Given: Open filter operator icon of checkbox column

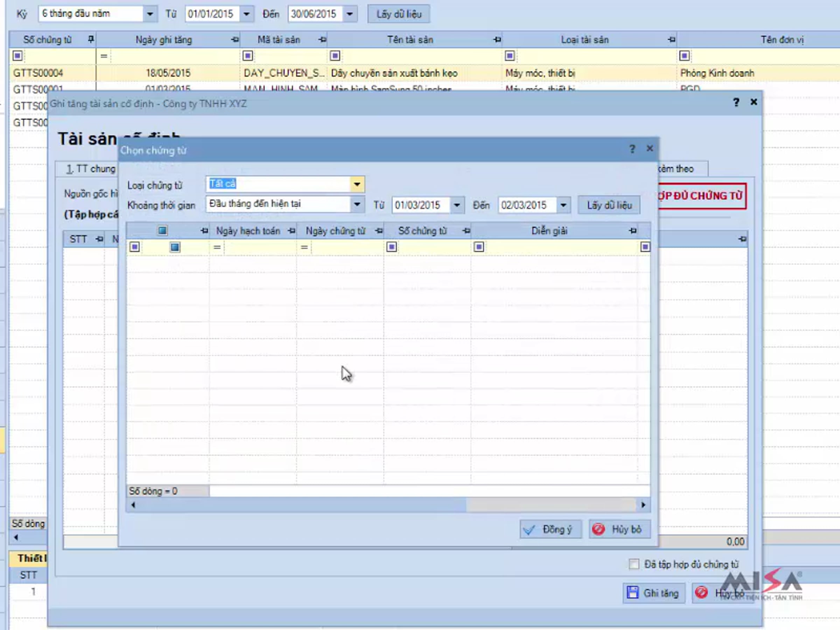Looking at the screenshot, I should (134, 247).
